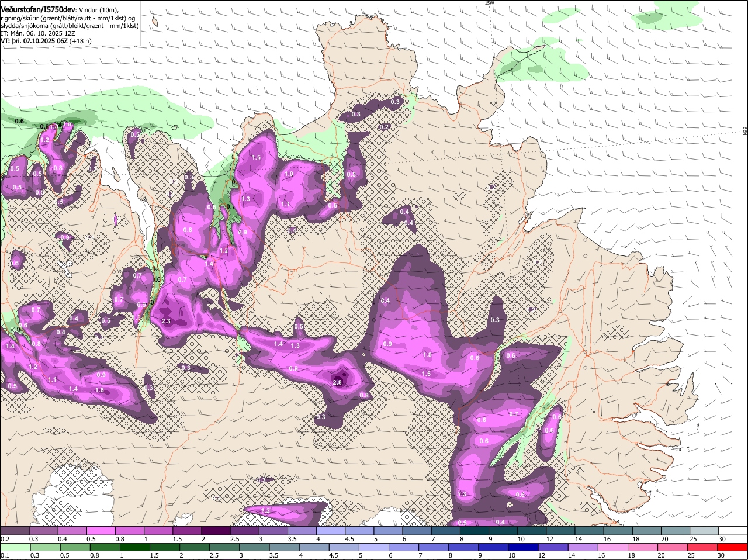Click the rain scale swatch starting at 2.5
Viewport: 748px width, 560px height.
point(225,548)
